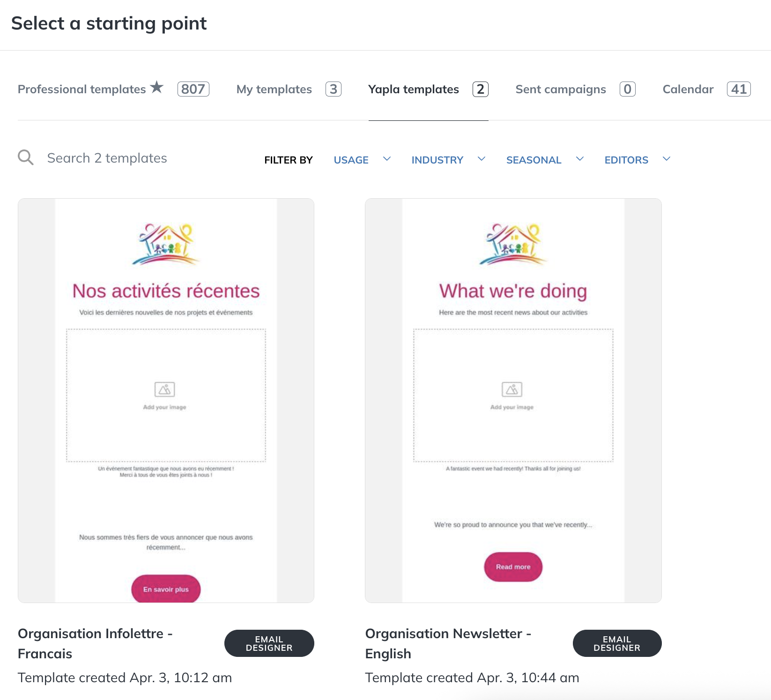Click the Add your image icon in English template

click(512, 389)
